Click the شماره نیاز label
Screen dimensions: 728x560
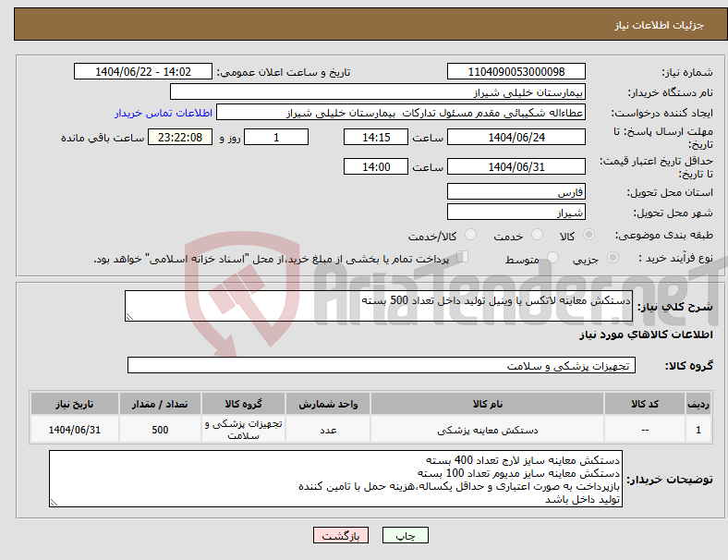click(687, 72)
